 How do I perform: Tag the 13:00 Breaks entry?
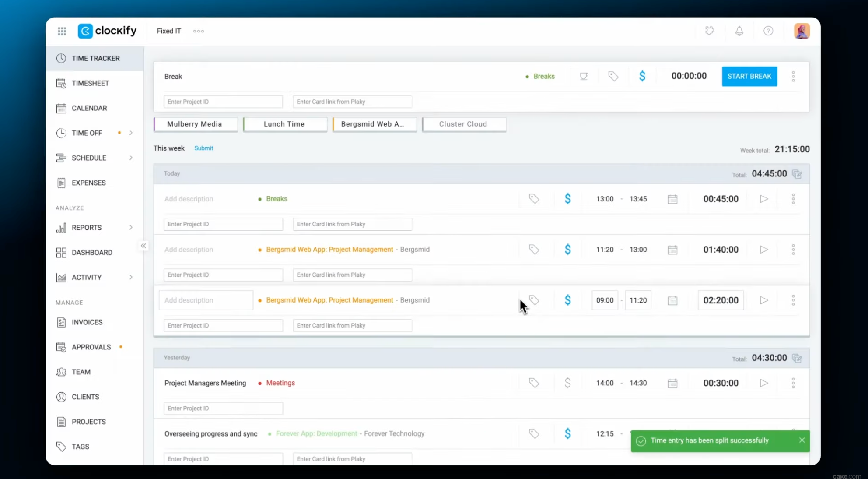coord(534,199)
